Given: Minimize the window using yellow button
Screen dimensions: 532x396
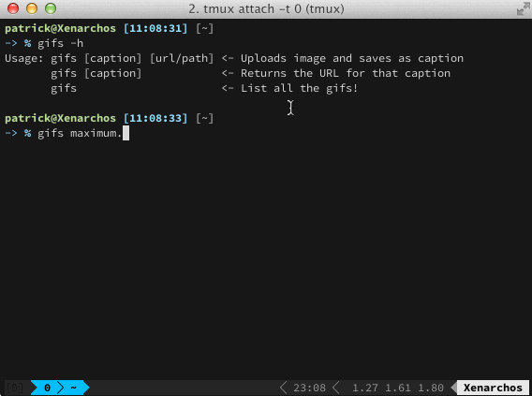Looking at the screenshot, I should tap(32, 8).
